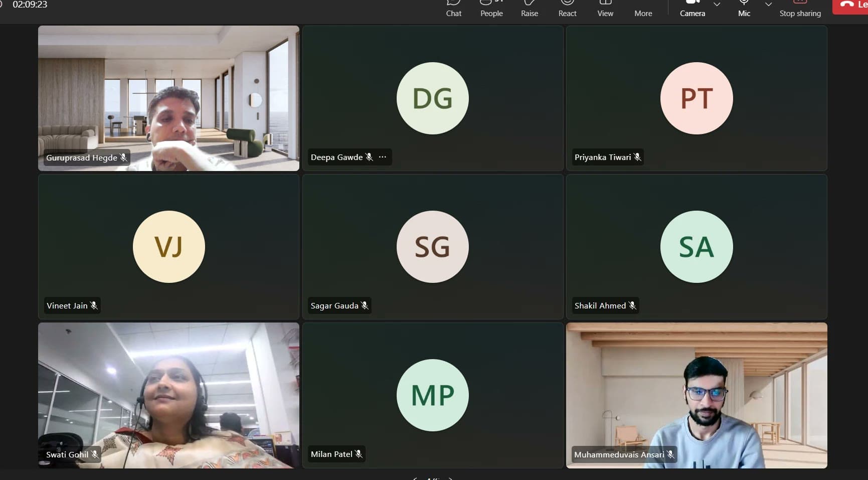Click the muted mic icon beside Guruprasad Hegde
This screenshot has width=868, height=480.
click(x=123, y=157)
